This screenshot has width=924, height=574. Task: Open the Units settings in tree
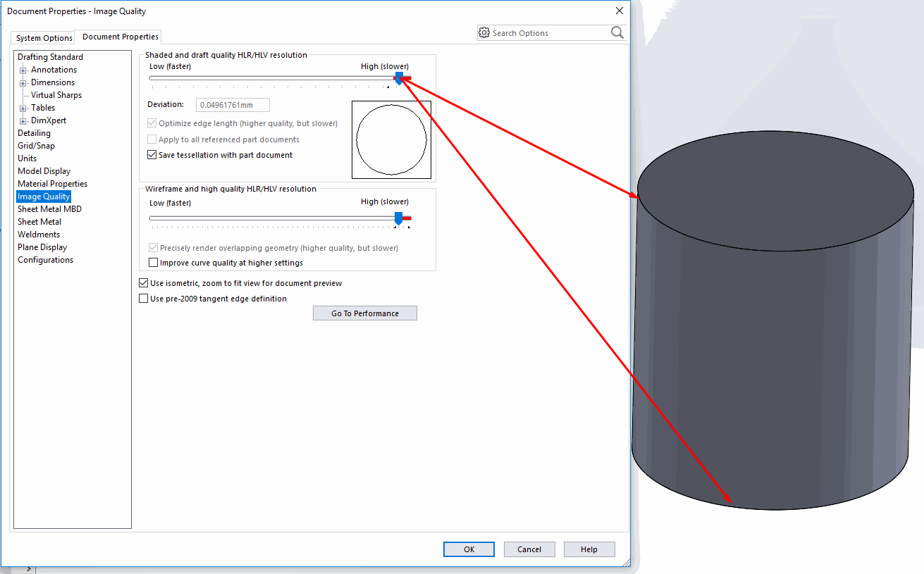pos(27,158)
